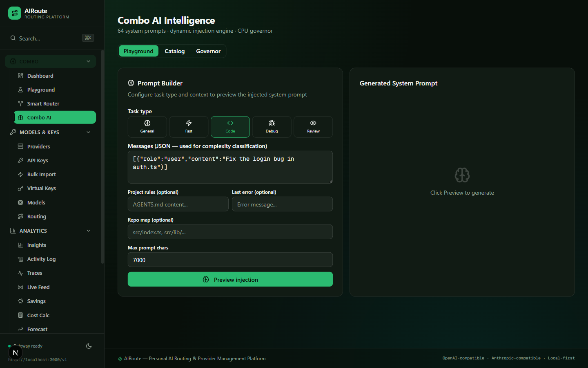Collapse the MODELS & KEYS section
588x368 pixels.
[50, 132]
